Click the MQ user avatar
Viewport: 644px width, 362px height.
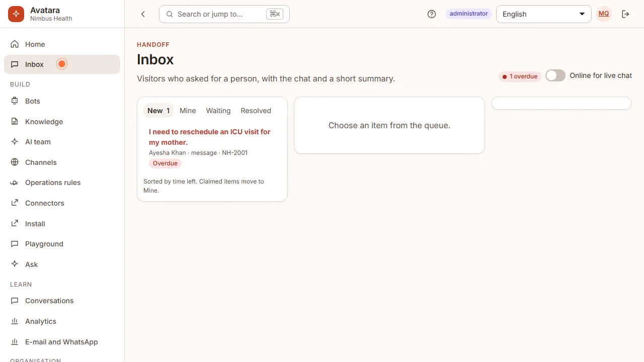click(x=604, y=14)
